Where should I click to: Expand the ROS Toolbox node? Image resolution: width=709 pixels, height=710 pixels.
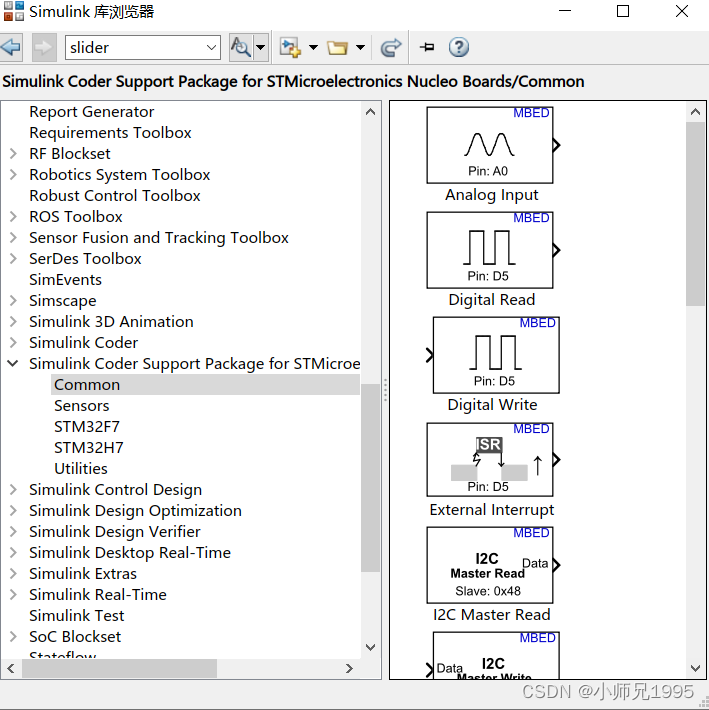13,217
